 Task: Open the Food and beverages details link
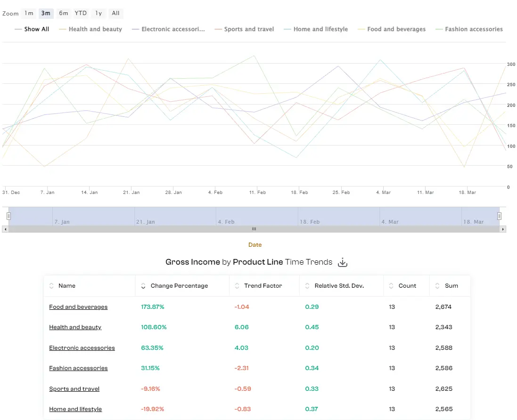pyautogui.click(x=78, y=307)
